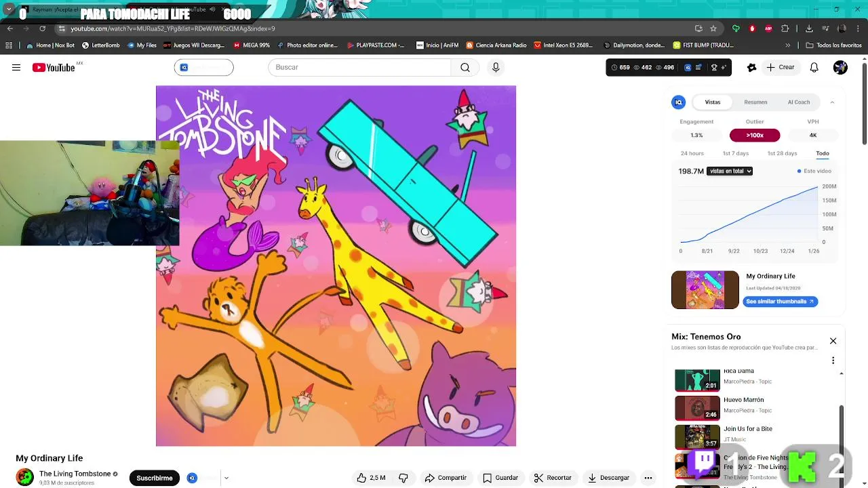This screenshot has width=868, height=488.
Task: Click the 1.3% engagement pill
Action: pos(696,135)
